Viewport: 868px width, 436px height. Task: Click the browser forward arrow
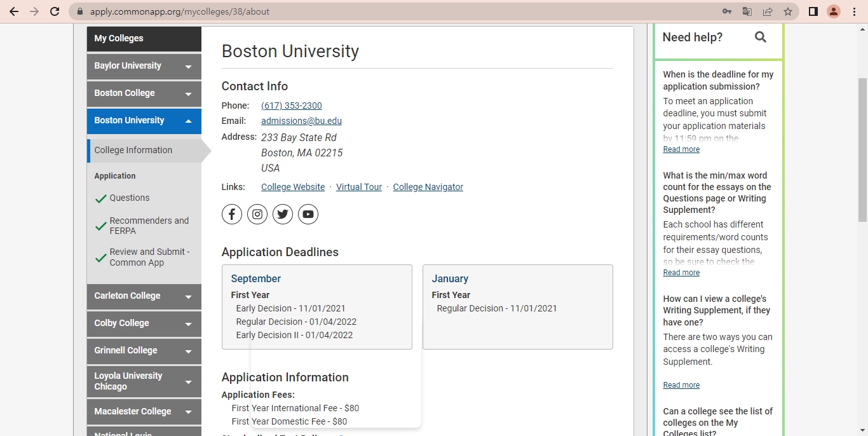pyautogui.click(x=34, y=11)
